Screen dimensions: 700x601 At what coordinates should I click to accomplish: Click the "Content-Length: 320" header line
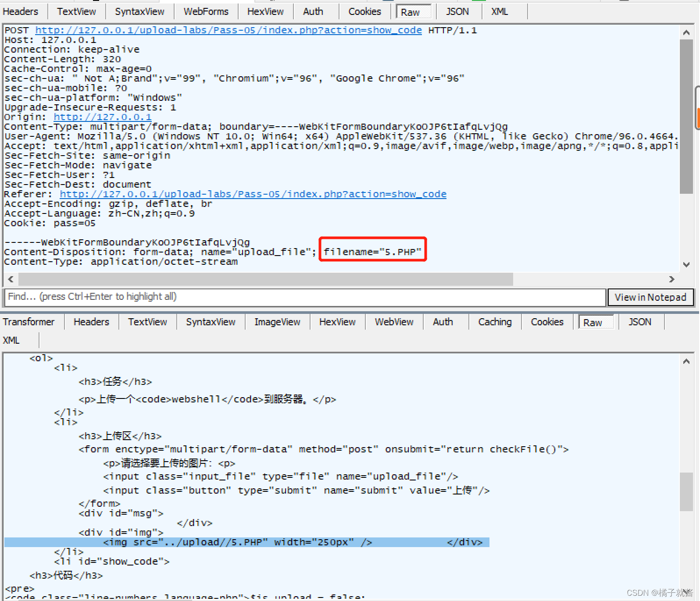pos(62,59)
